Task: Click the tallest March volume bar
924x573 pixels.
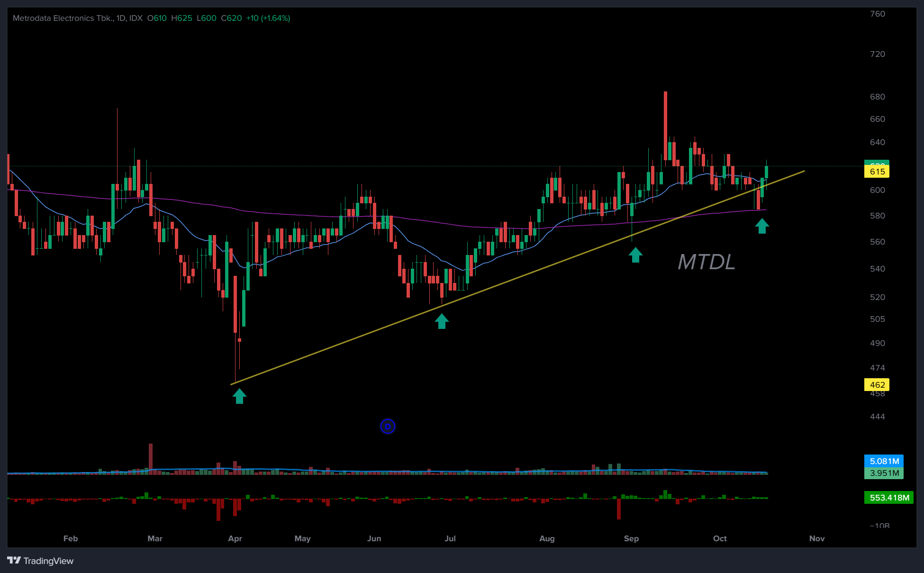Action: 151,457
